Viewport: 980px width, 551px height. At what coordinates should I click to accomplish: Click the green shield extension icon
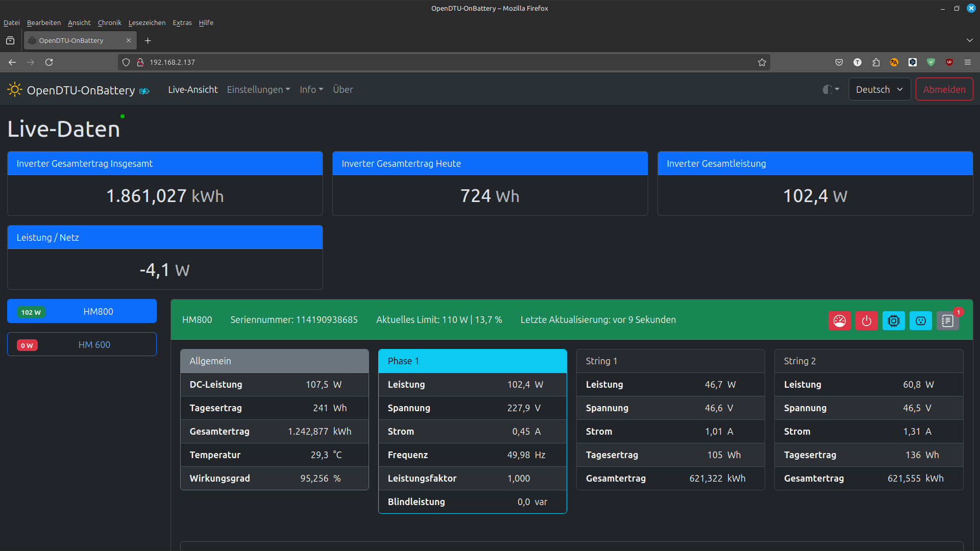(931, 62)
